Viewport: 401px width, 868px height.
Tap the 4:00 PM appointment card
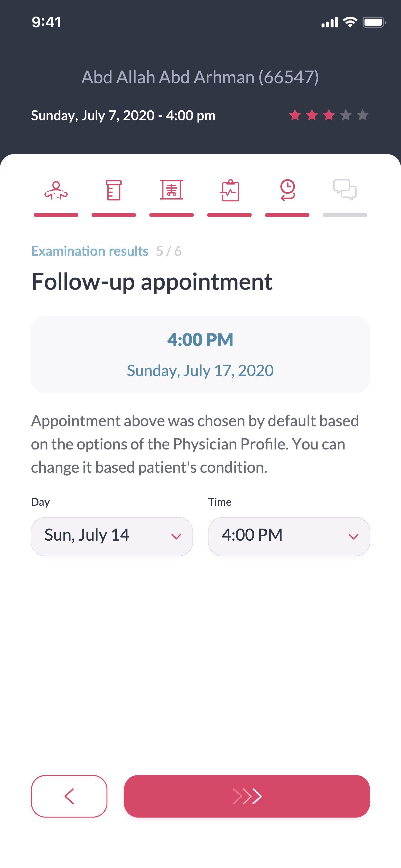(x=200, y=354)
